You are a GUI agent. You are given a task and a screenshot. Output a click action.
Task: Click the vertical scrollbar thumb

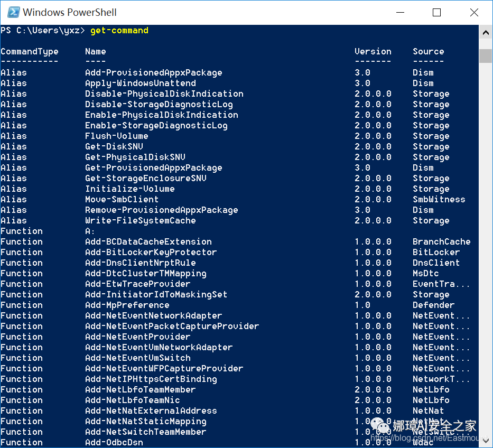coord(486,56)
